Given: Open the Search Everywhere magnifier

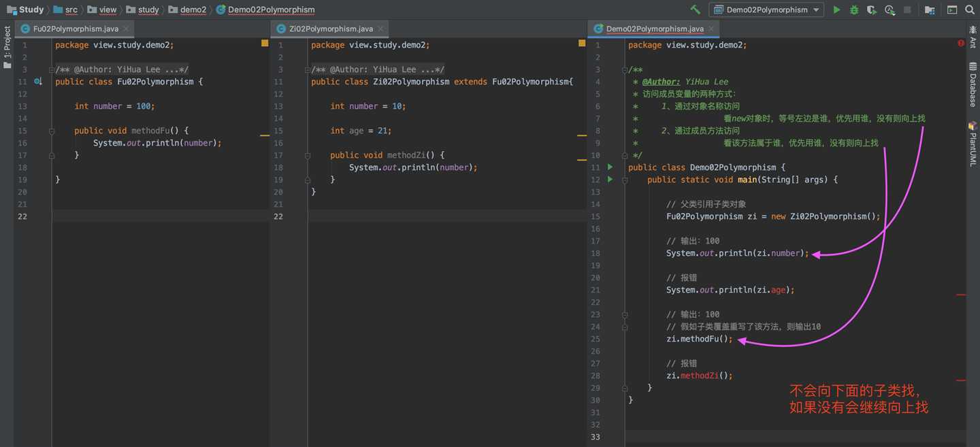Looking at the screenshot, I should pos(970,10).
